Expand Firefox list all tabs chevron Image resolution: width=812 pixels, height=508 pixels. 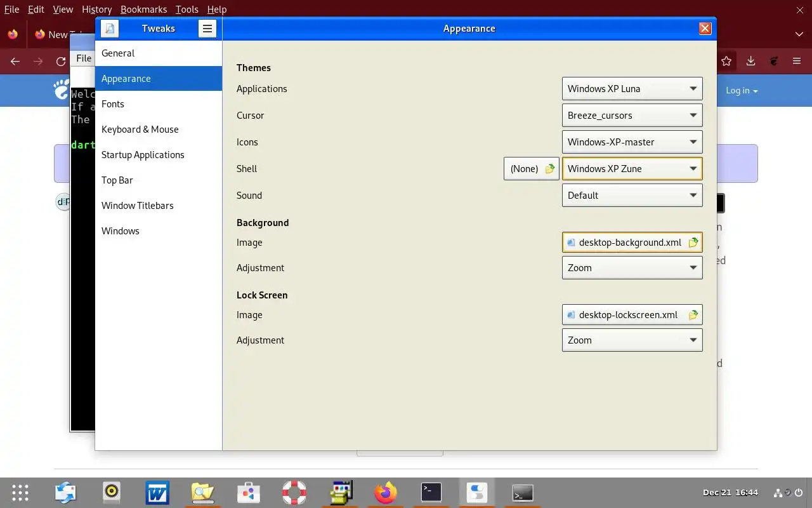click(799, 34)
